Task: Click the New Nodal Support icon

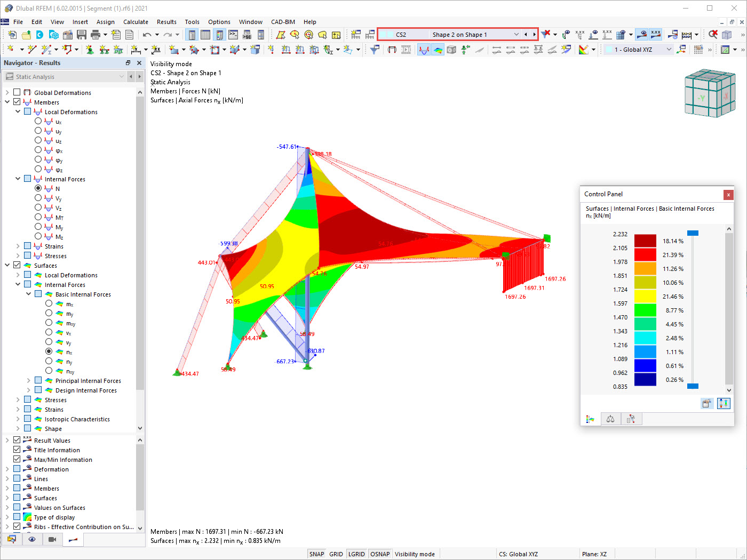Action: click(x=90, y=49)
